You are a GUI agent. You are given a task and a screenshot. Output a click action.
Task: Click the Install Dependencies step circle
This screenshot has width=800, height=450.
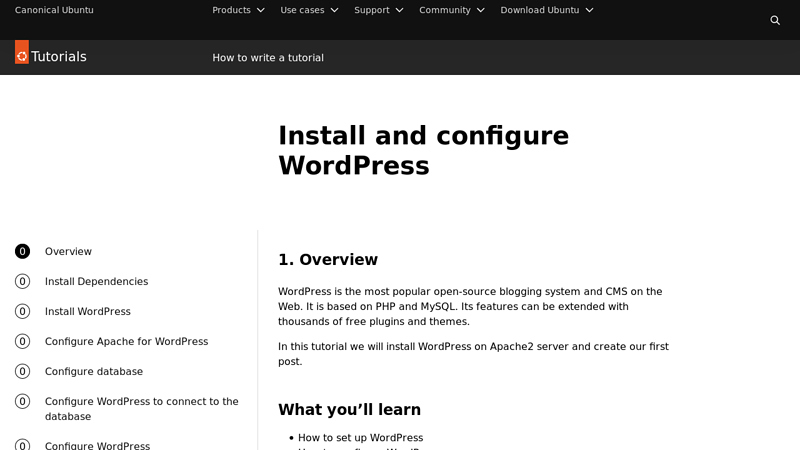[22, 282]
